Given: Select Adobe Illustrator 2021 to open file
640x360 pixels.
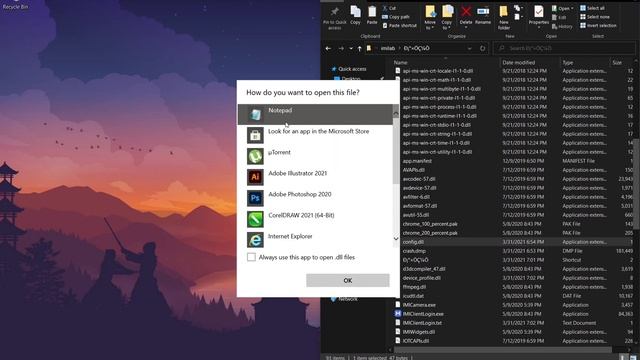Looking at the screenshot, I should 315,177.
